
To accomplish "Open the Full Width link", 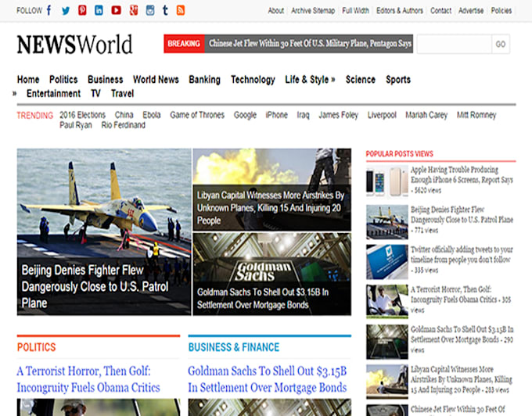I will click(x=355, y=11).
